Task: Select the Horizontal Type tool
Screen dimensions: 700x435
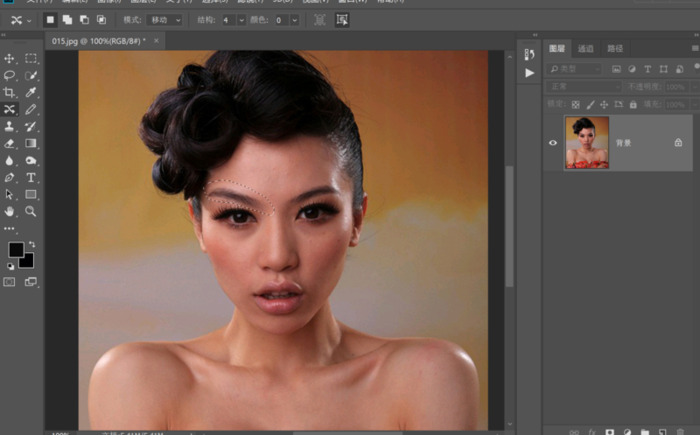Action: coord(31,178)
